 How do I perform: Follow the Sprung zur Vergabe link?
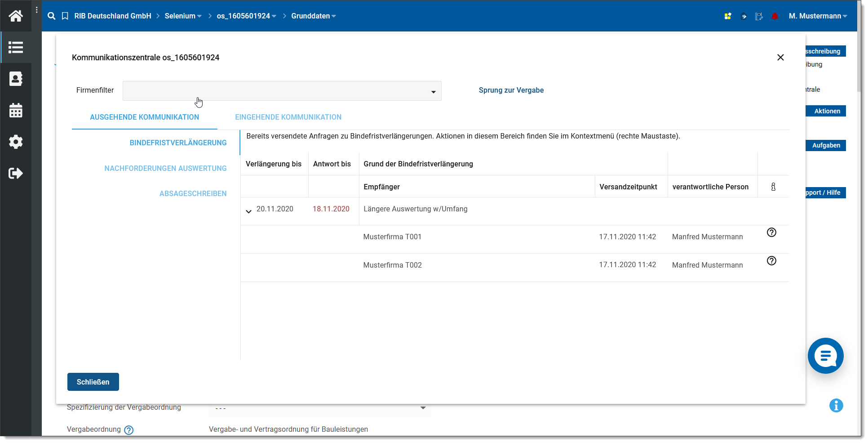tap(511, 90)
